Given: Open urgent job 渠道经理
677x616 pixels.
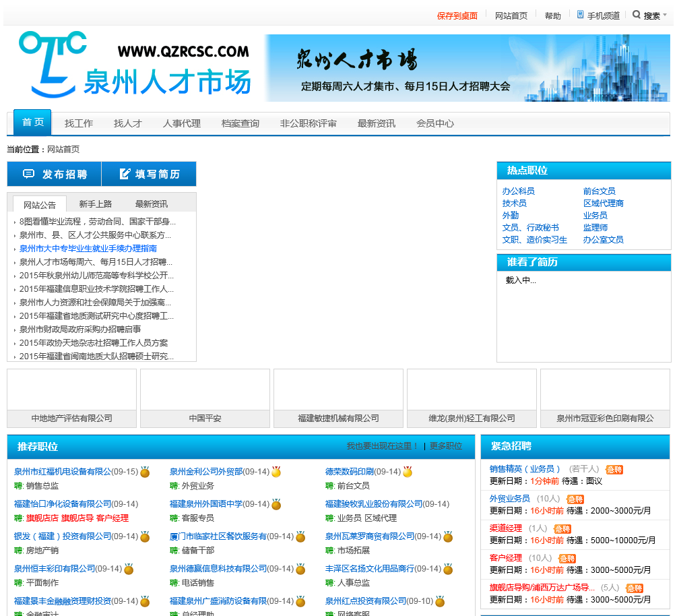Looking at the screenshot, I should (x=506, y=528).
